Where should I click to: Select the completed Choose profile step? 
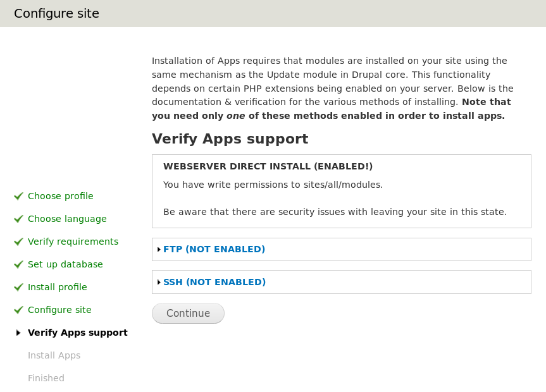click(x=60, y=196)
